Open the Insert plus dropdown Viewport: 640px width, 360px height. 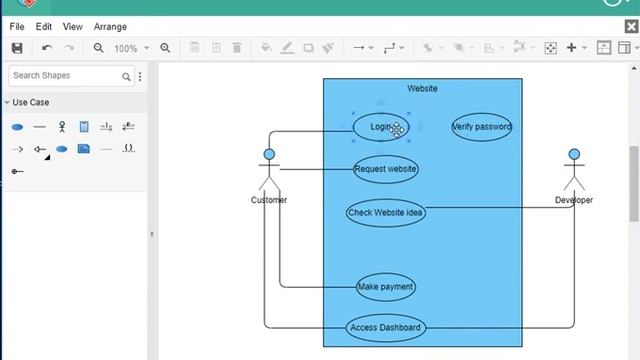(576, 48)
